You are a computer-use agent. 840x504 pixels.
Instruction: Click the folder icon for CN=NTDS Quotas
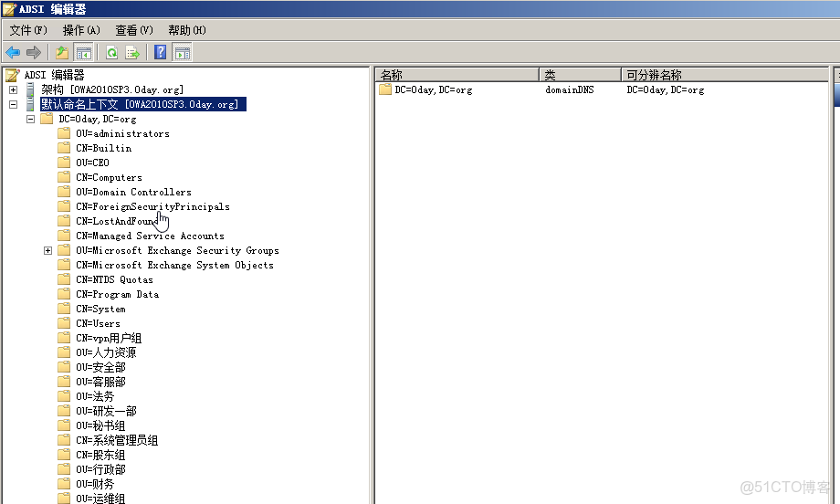click(64, 279)
